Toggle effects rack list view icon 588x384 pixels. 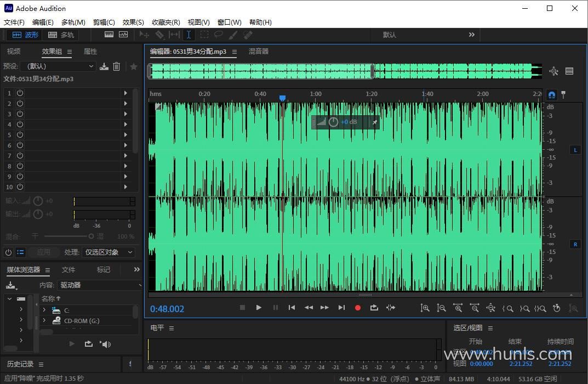pos(20,252)
